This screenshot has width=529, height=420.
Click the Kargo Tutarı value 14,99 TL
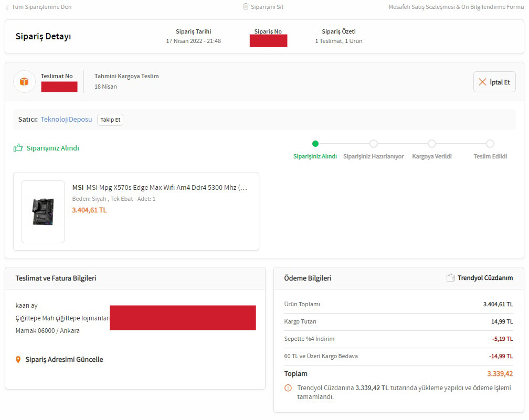pos(502,321)
